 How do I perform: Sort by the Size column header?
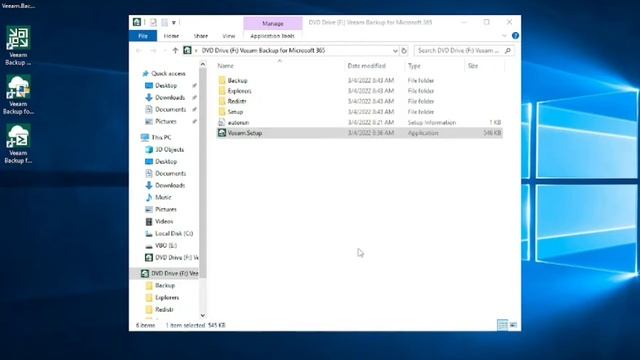[473, 66]
